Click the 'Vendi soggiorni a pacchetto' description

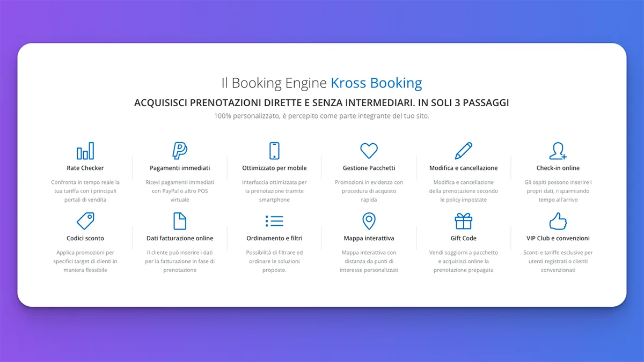tap(464, 261)
